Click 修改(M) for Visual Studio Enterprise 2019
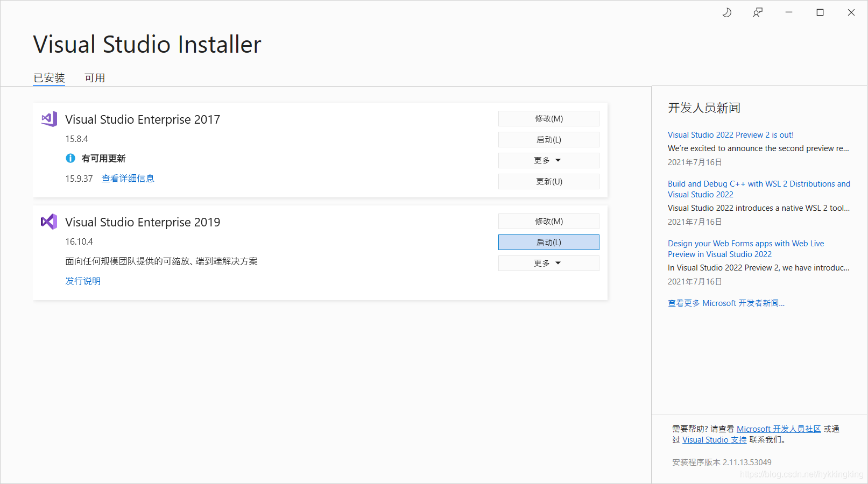Image resolution: width=868 pixels, height=484 pixels. (549, 221)
